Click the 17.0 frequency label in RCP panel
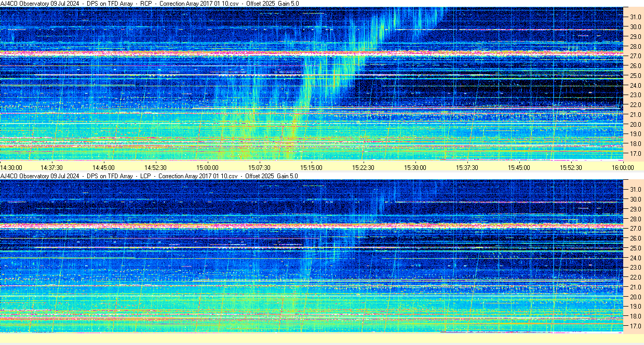This screenshot has height=345, width=644. 636,154
